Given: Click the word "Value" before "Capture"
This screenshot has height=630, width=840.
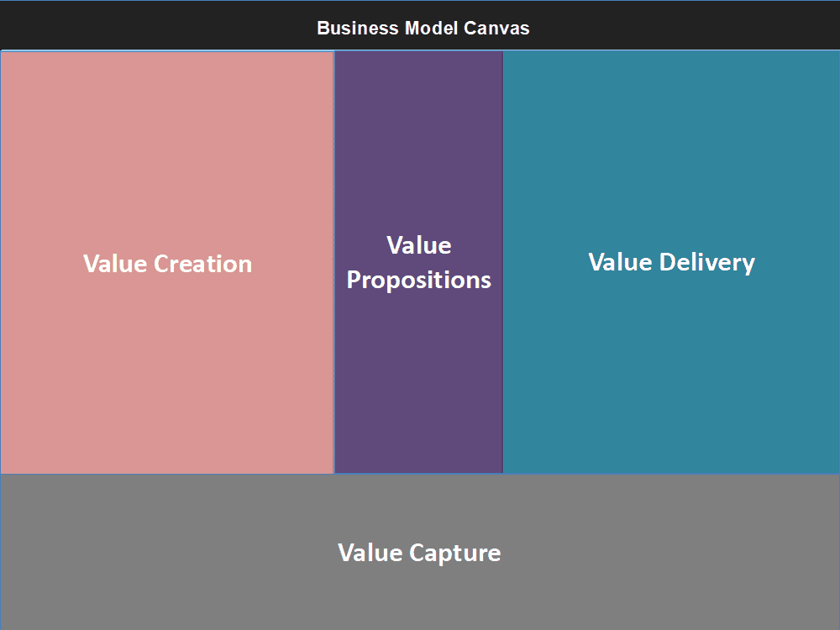Looking at the screenshot, I should tap(370, 553).
